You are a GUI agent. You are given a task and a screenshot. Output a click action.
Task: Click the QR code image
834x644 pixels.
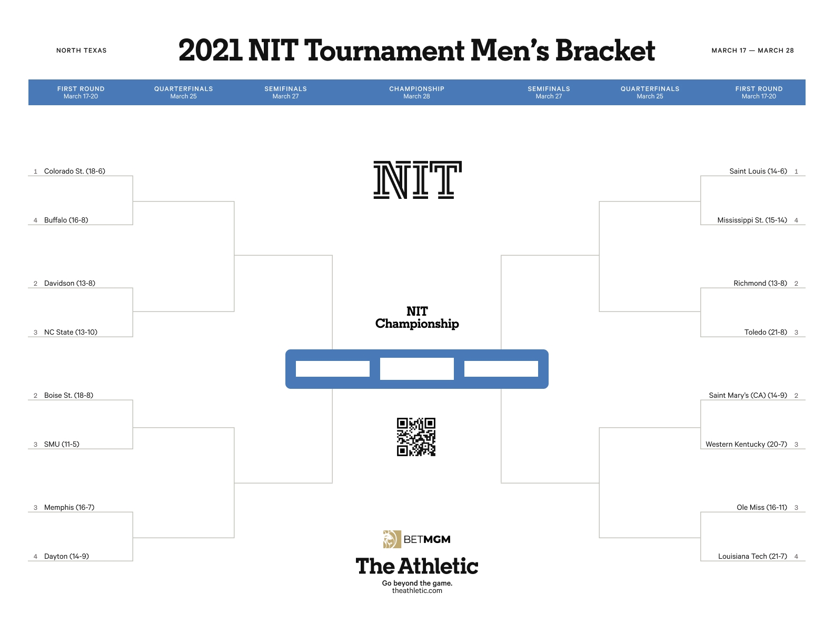coord(416,437)
